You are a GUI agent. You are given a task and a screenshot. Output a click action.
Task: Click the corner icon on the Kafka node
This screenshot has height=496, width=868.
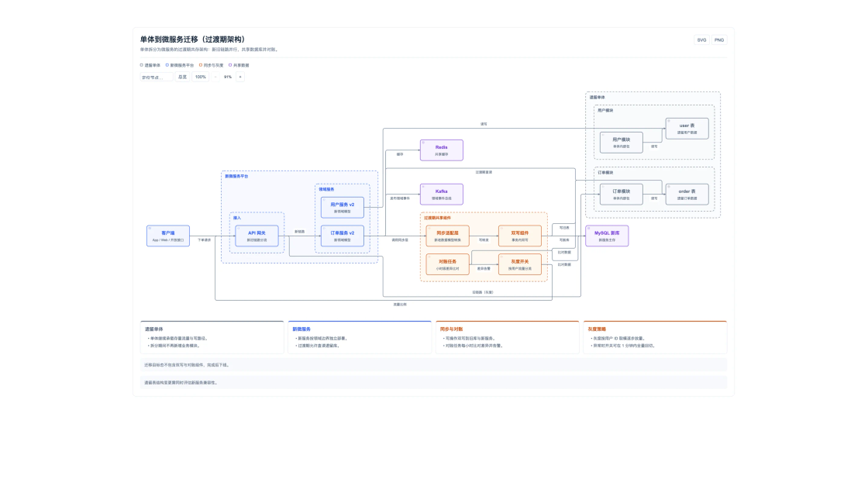[x=423, y=187]
